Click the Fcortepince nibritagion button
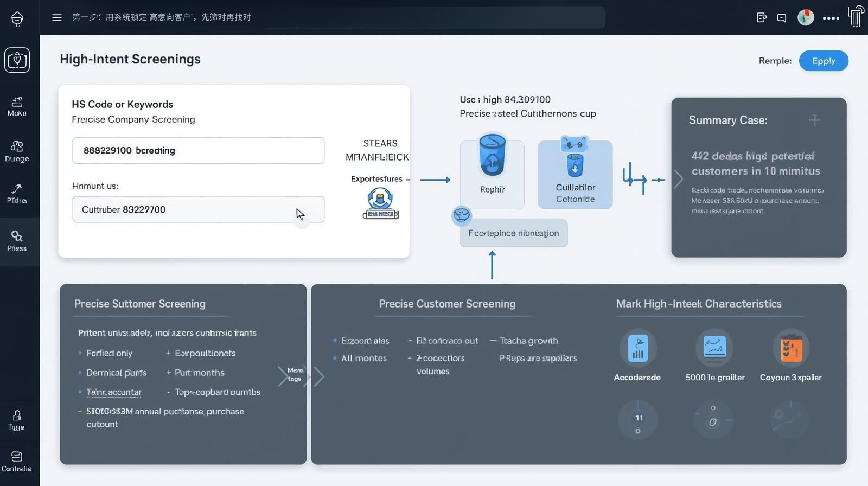Screen dimensions: 868x486 513,233
